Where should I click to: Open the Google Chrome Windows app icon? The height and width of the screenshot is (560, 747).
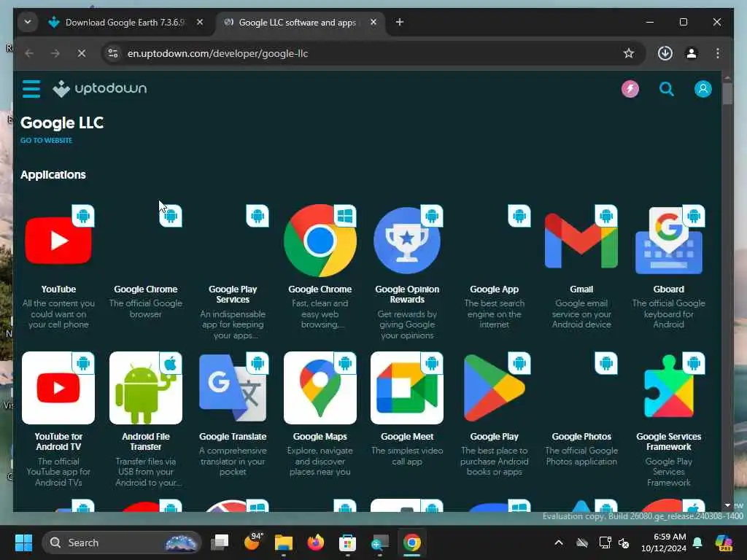point(320,241)
